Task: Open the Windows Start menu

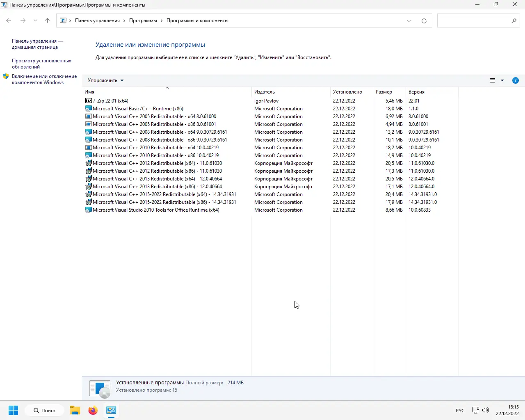Action: pos(13,410)
